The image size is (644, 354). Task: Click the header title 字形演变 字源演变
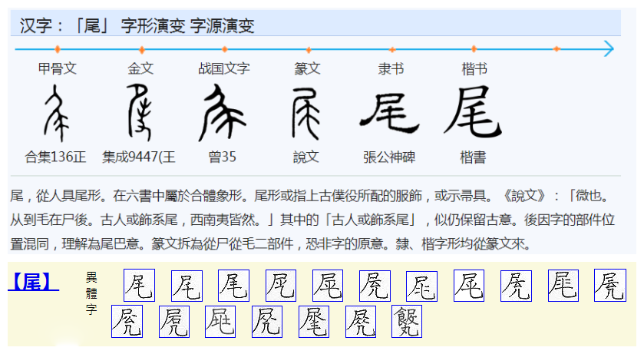188,26
